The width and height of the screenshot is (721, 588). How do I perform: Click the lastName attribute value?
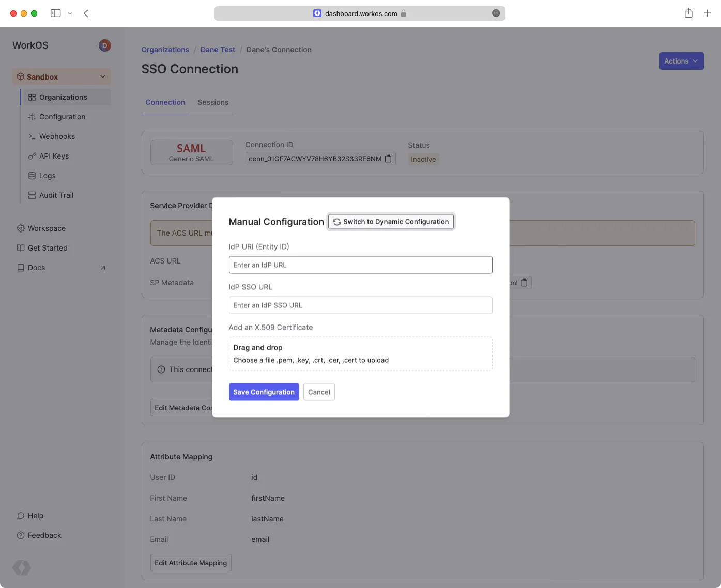267,519
